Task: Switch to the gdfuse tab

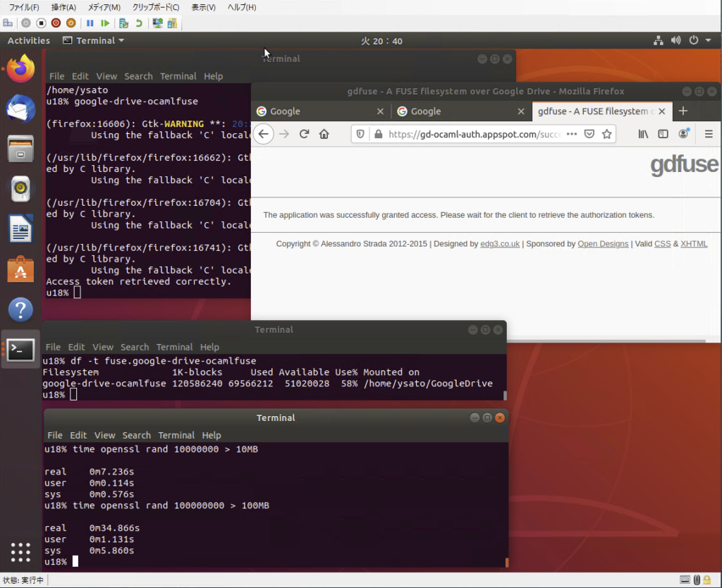Action: [x=596, y=111]
